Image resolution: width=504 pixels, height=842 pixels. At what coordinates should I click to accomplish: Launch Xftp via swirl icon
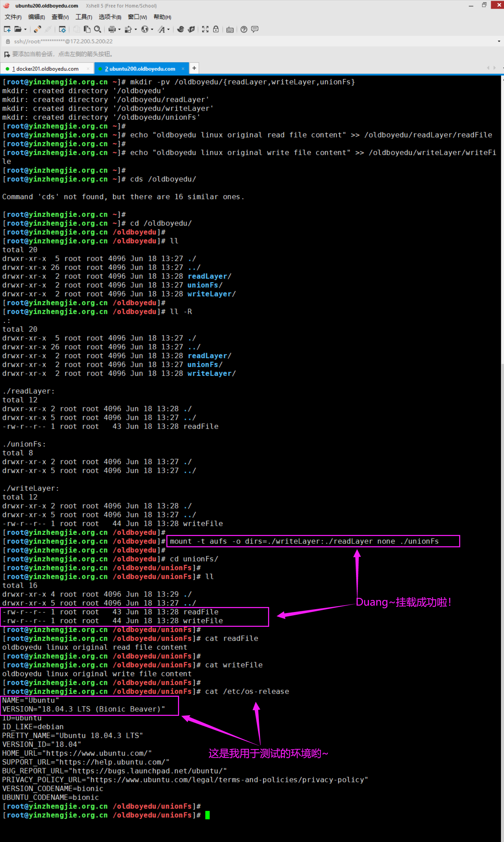pos(180,29)
